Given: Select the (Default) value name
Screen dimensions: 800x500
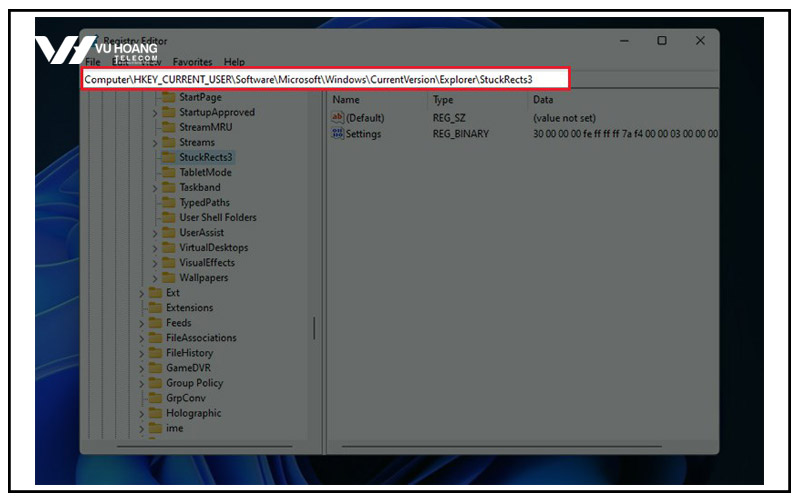Looking at the screenshot, I should pyautogui.click(x=365, y=118).
